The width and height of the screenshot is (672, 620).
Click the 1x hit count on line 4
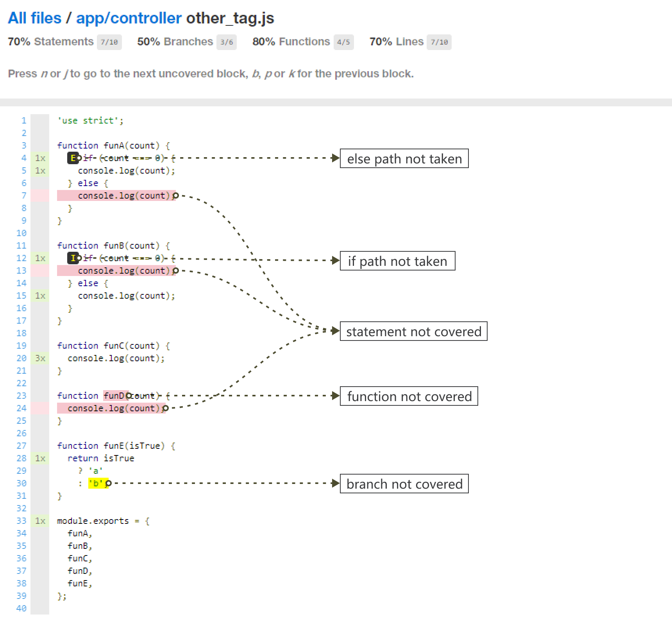40,158
